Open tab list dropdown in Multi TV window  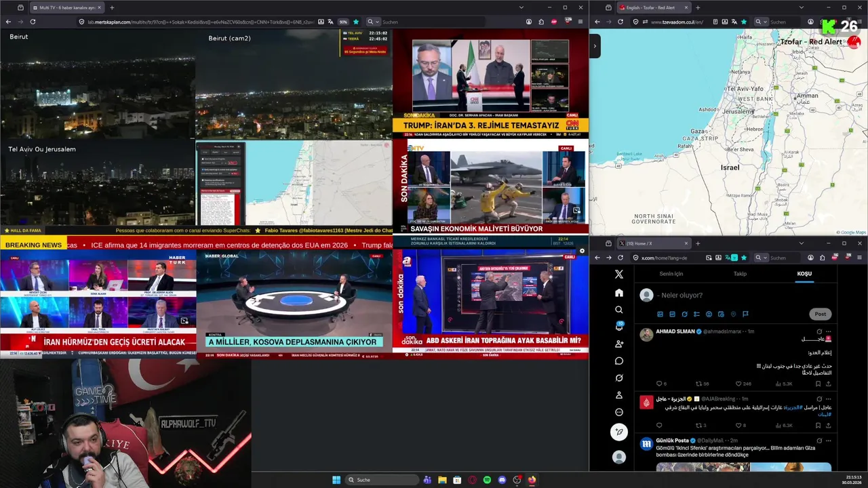521,7
